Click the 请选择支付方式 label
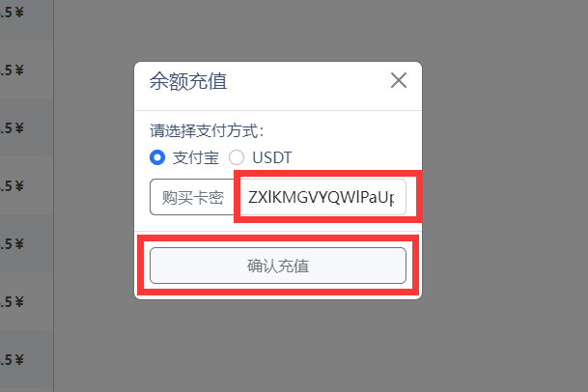The height and width of the screenshot is (392, 588). (207, 131)
